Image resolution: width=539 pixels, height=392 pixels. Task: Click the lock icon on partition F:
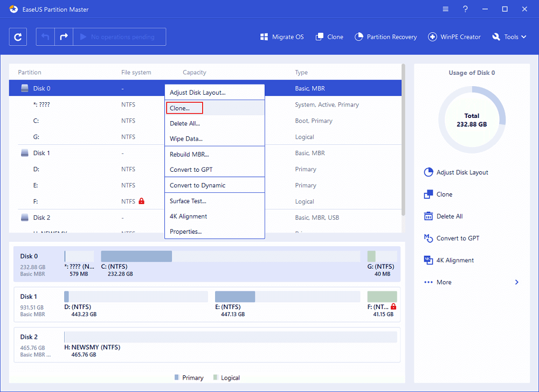click(142, 201)
